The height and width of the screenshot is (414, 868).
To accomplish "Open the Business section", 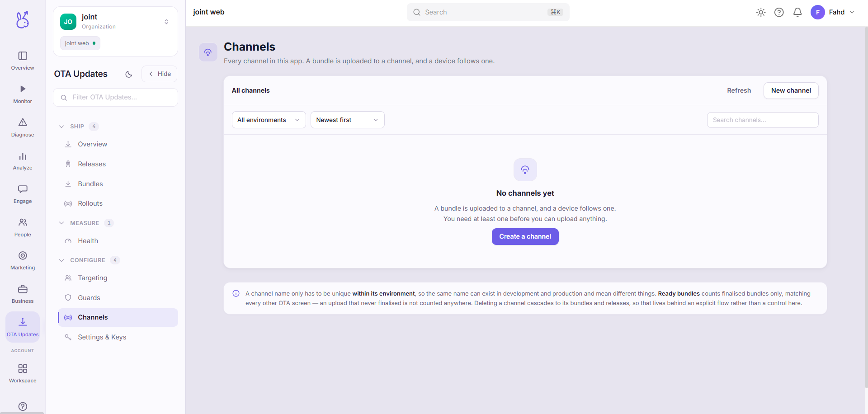I will 23,294.
